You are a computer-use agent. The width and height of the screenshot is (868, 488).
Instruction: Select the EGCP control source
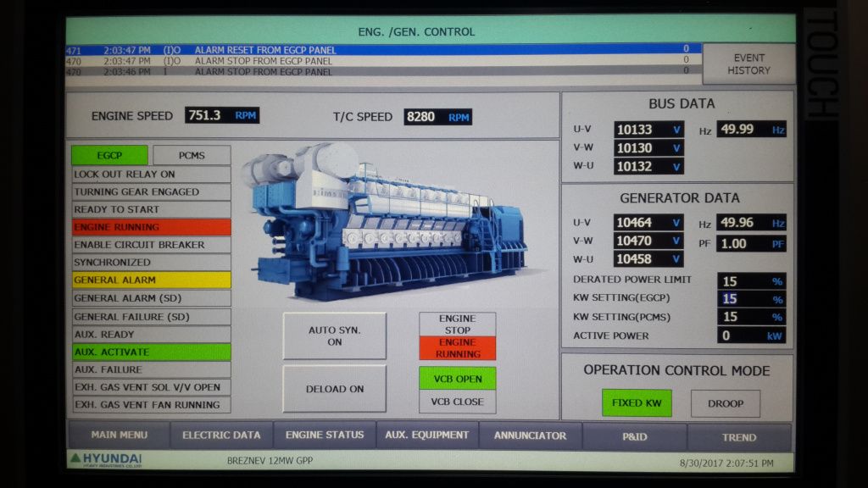click(x=109, y=156)
